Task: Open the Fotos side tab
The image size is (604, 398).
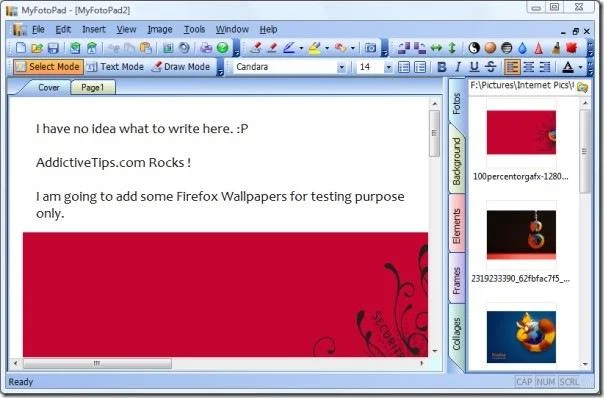Action: (x=457, y=103)
